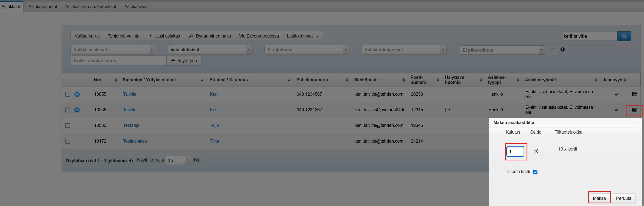Switch to the Asiakasryhmät tab
The image size is (644, 206).
click(43, 7)
